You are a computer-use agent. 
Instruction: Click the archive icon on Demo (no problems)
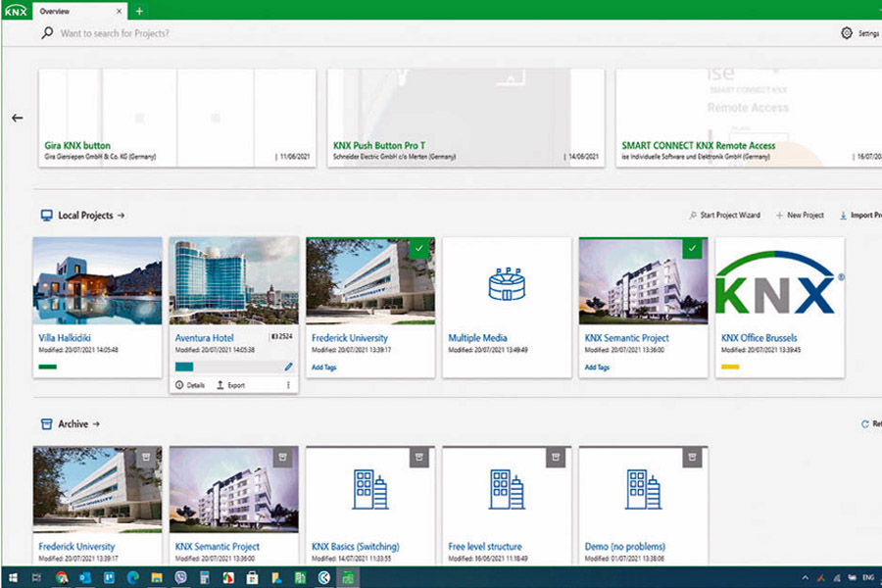click(x=692, y=456)
